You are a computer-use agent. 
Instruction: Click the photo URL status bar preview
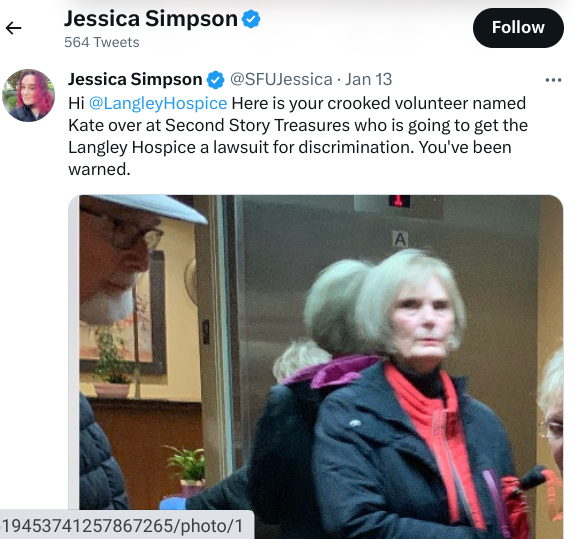pyautogui.click(x=127, y=525)
